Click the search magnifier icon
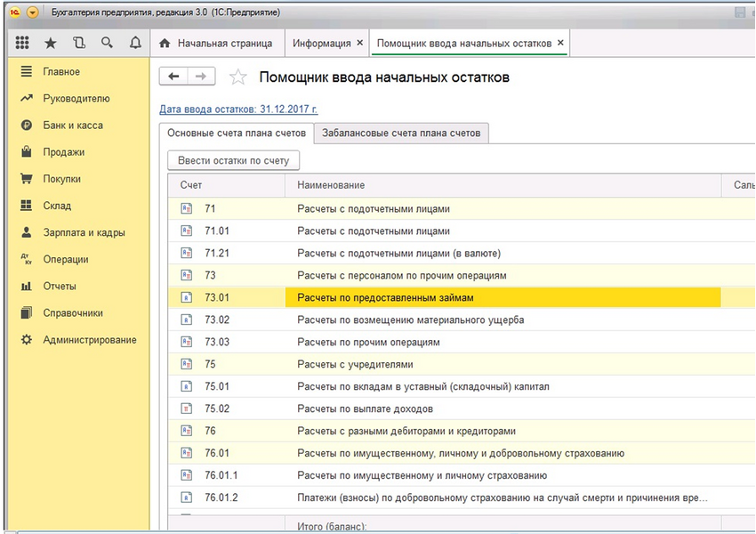This screenshot has height=534, width=756. pyautogui.click(x=107, y=43)
